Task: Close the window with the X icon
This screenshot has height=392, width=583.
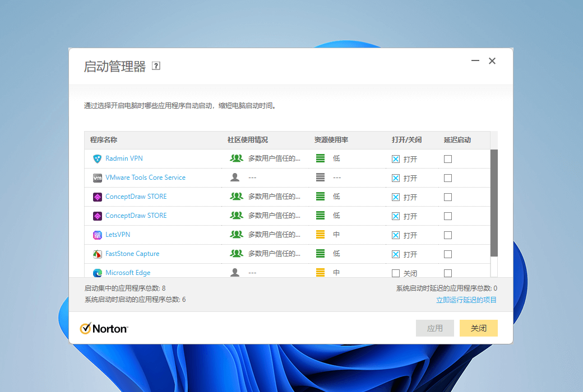Action: [x=492, y=61]
